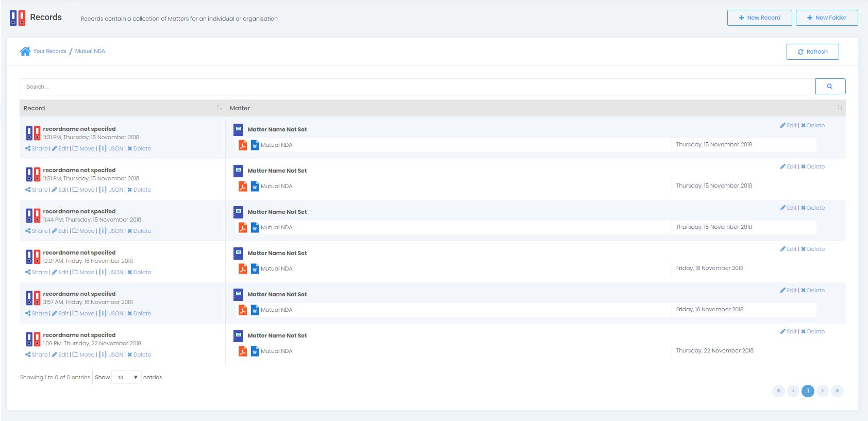This screenshot has width=868, height=421.
Task: Click Mutual NDA breadcrumb link
Action: click(x=90, y=52)
